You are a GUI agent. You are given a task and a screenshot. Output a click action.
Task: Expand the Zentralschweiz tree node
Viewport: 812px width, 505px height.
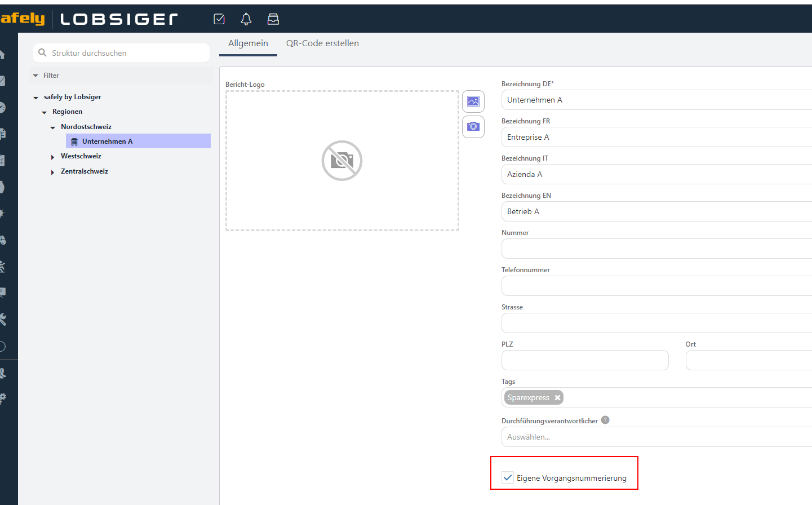pyautogui.click(x=52, y=172)
